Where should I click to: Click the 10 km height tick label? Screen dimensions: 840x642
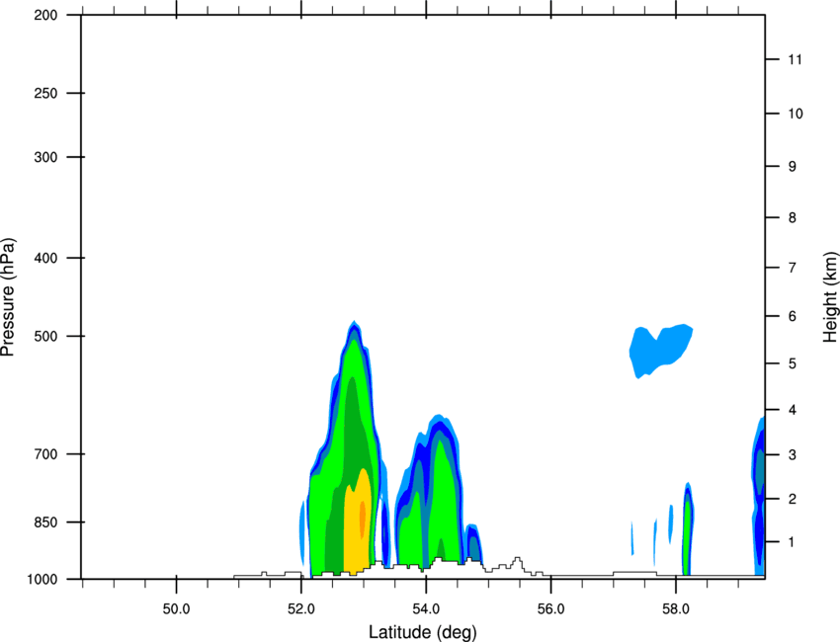click(795, 114)
